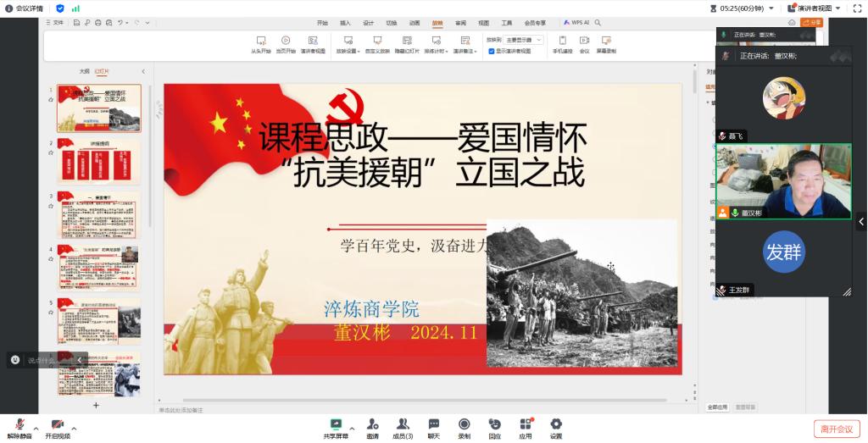Click 屏幕录制 screen recording
Image resolution: width=868 pixels, height=443 pixels.
(606, 44)
